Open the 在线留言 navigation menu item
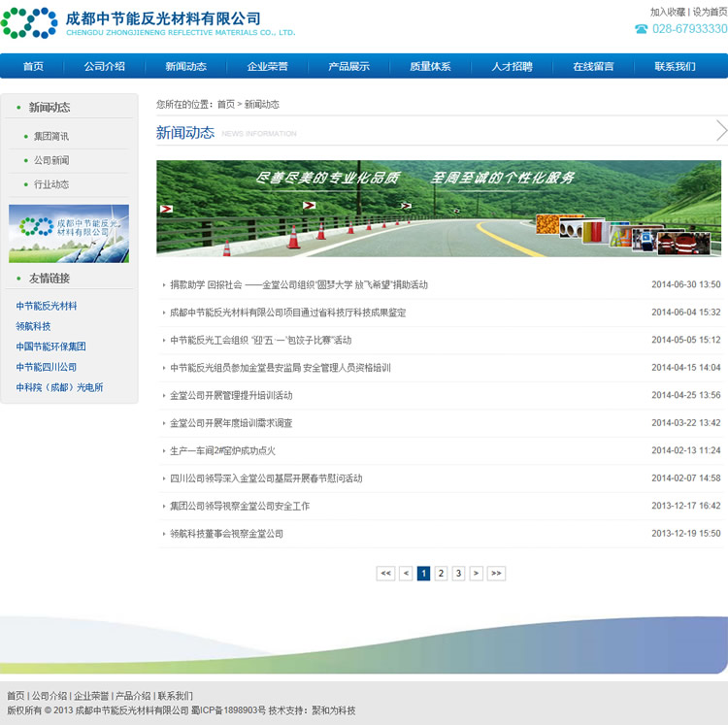The image size is (728, 725). pyautogui.click(x=593, y=67)
